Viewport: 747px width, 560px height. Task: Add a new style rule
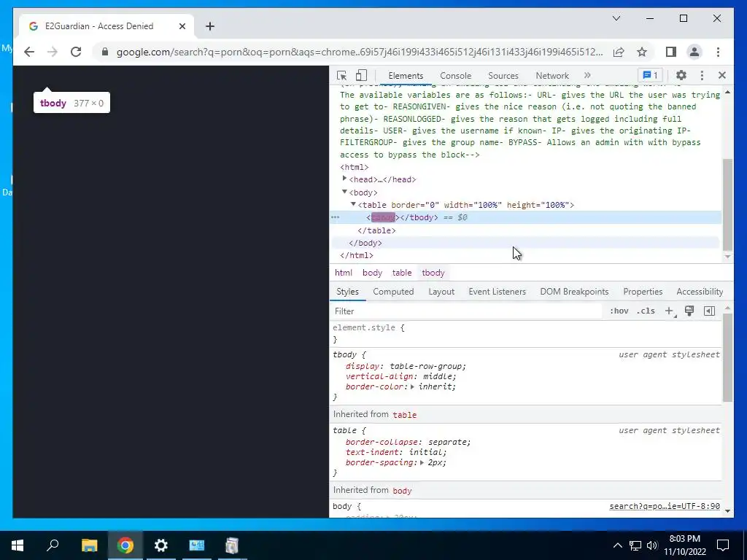coord(670,311)
